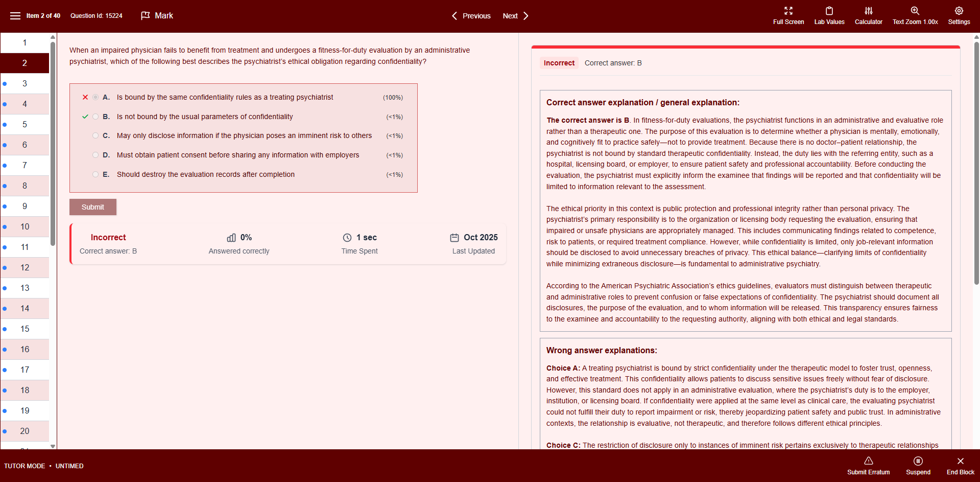Viewport: 980px width, 482px height.
Task: Jump to question 3 in sidebar
Action: click(x=25, y=84)
